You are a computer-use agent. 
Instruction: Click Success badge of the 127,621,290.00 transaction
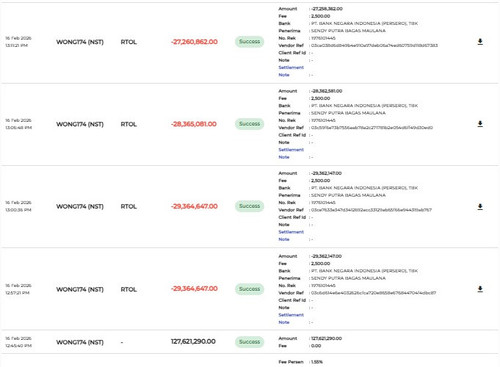249,342
